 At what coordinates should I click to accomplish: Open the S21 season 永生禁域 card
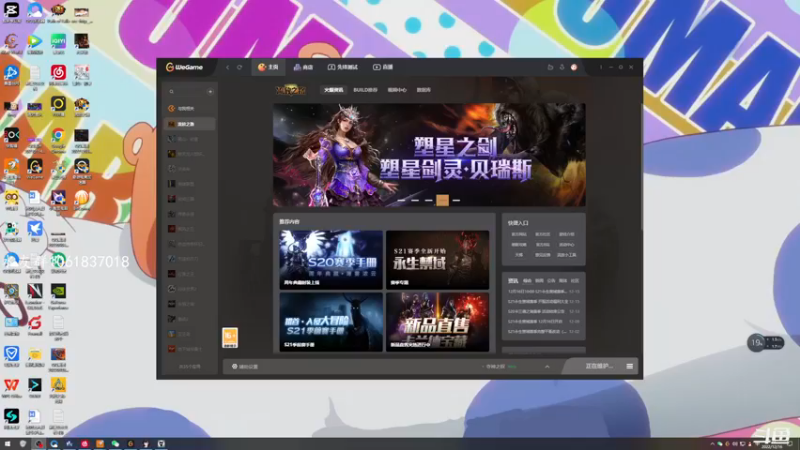[437, 259]
